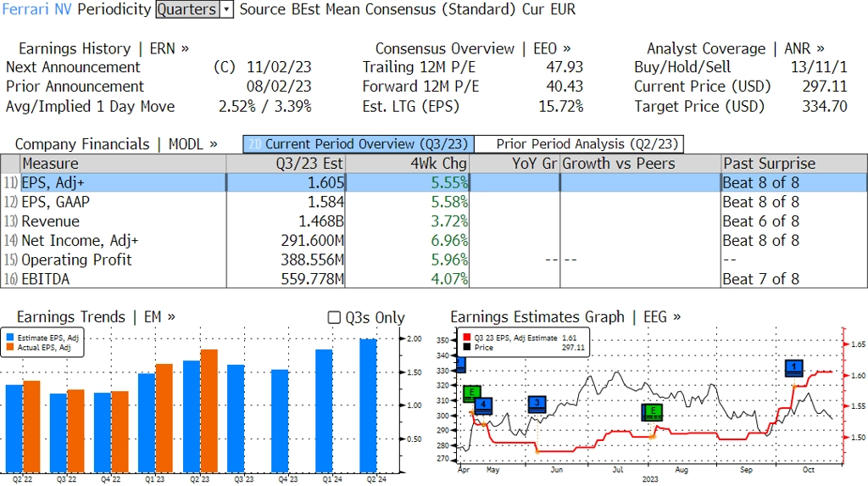
Task: Click Est. LTG (EPS) value 15.72%
Action: (x=561, y=106)
